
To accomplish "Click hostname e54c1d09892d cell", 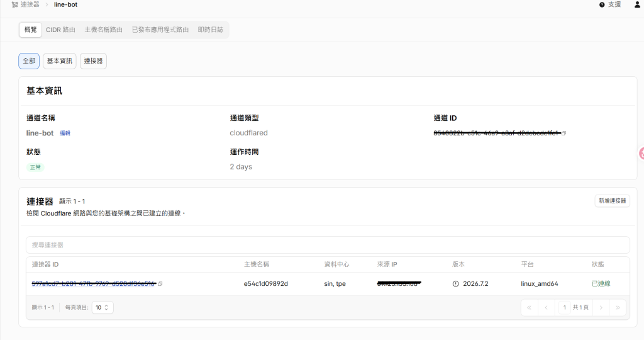I will 266,284.
